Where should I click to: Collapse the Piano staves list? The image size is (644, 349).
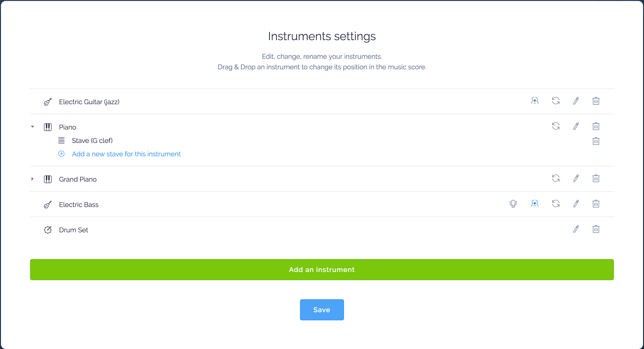tap(32, 127)
